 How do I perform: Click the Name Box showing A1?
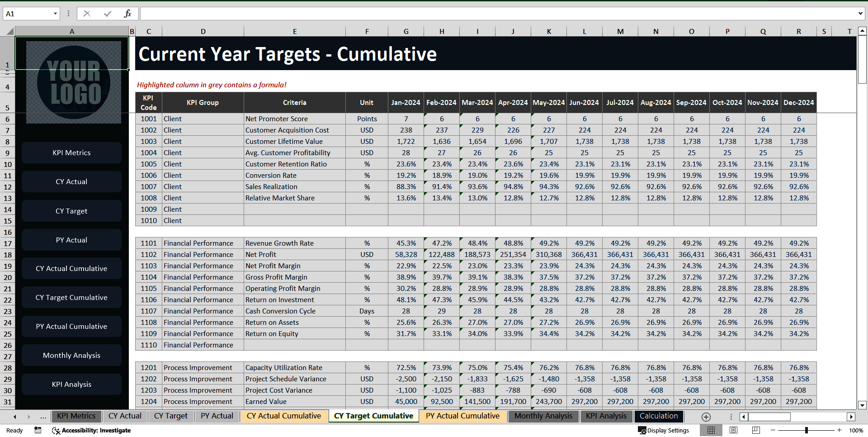tap(28, 14)
